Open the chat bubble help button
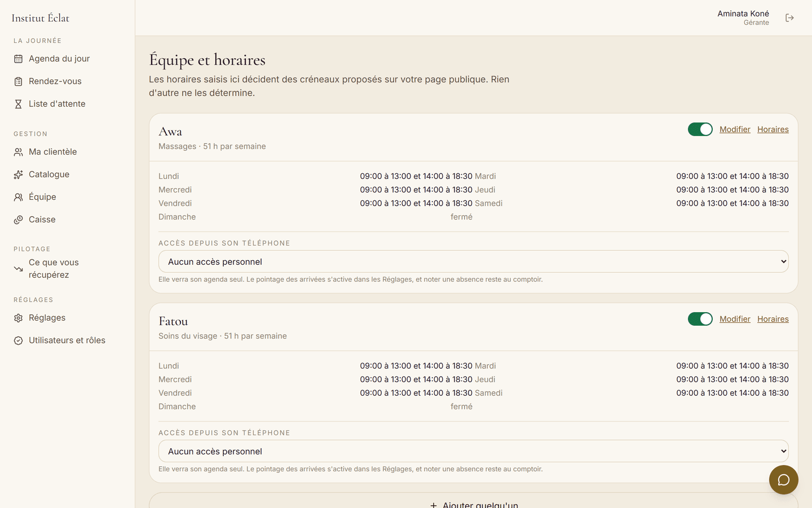The width and height of the screenshot is (812, 508). click(x=784, y=480)
